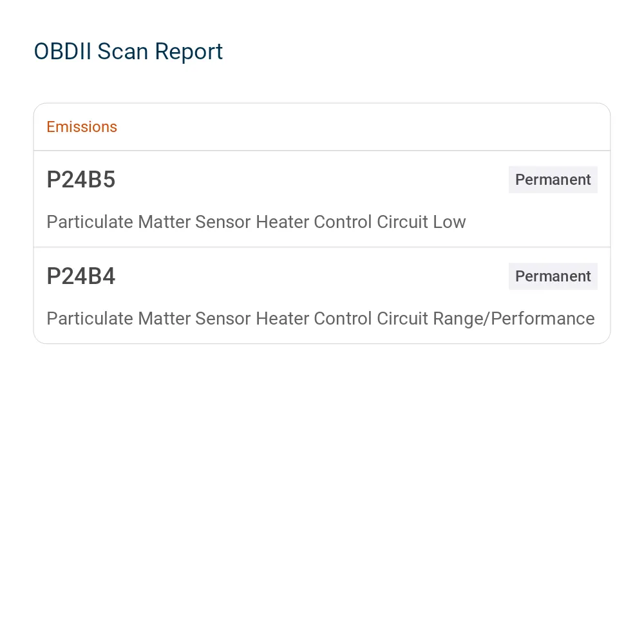This screenshot has width=644, height=644.
Task: Click Circuit in the P24B4 description
Action: click(402, 318)
